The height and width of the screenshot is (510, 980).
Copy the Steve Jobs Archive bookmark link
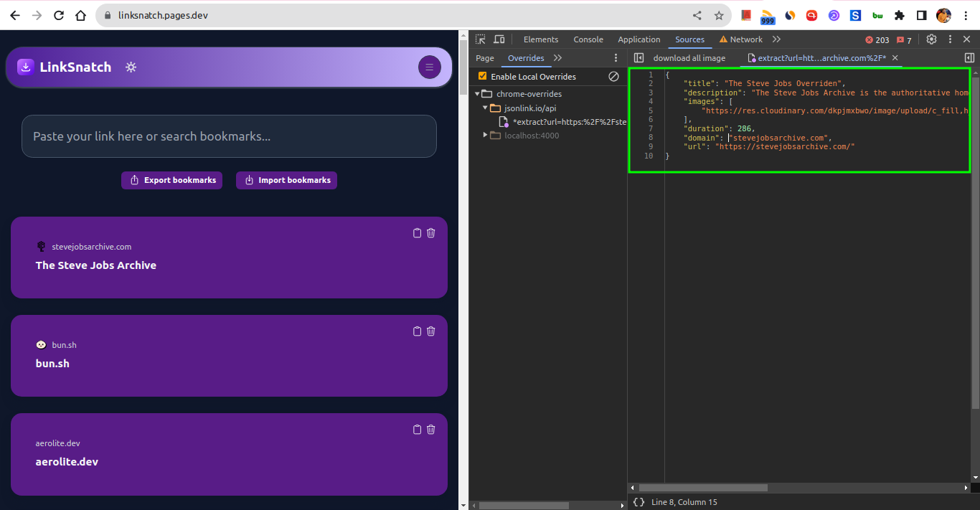coord(417,232)
